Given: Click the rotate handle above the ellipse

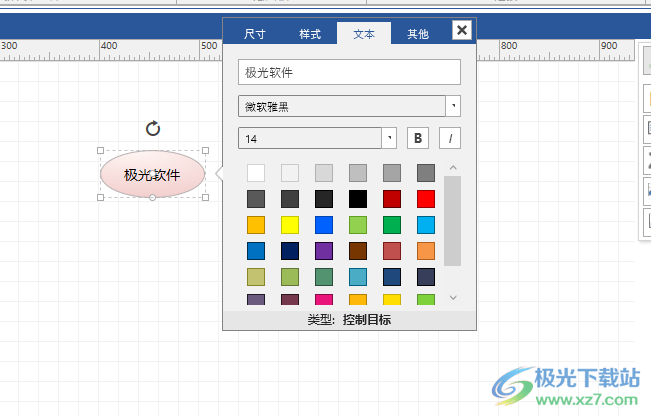Looking at the screenshot, I should (152, 128).
